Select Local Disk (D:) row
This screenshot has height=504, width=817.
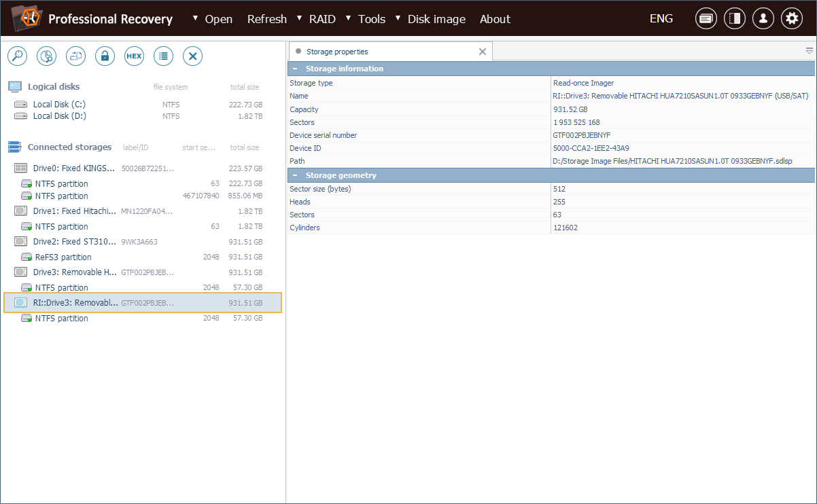click(x=143, y=116)
